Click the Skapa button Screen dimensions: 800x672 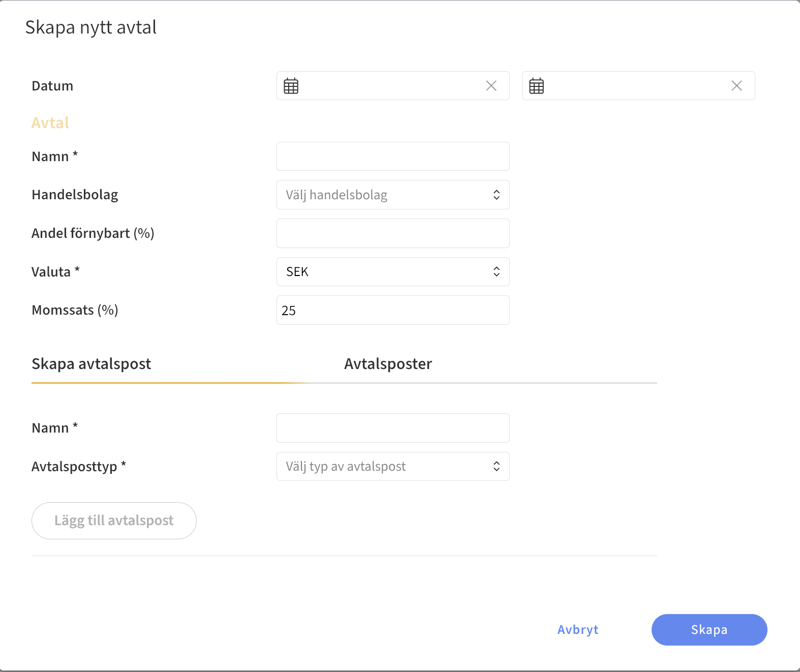coord(709,630)
